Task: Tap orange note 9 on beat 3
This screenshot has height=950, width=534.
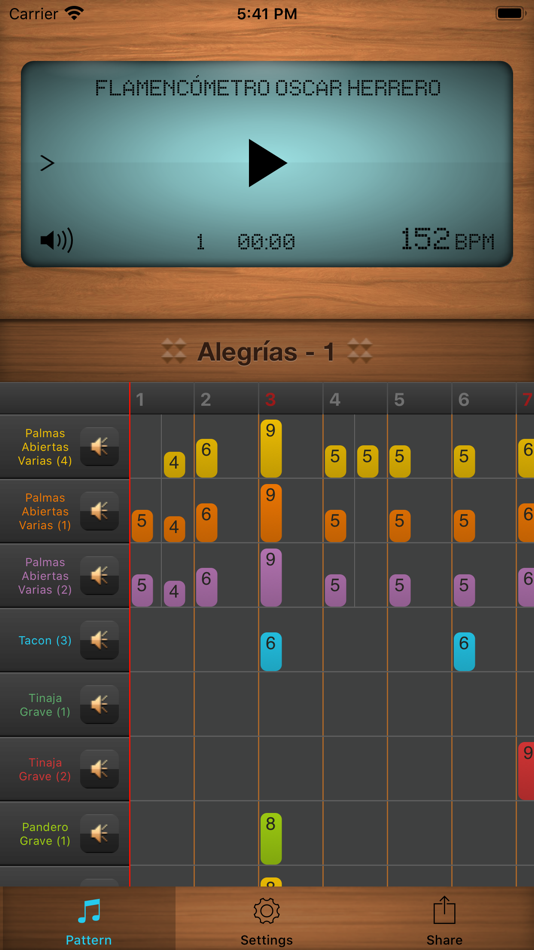Action: click(271, 513)
